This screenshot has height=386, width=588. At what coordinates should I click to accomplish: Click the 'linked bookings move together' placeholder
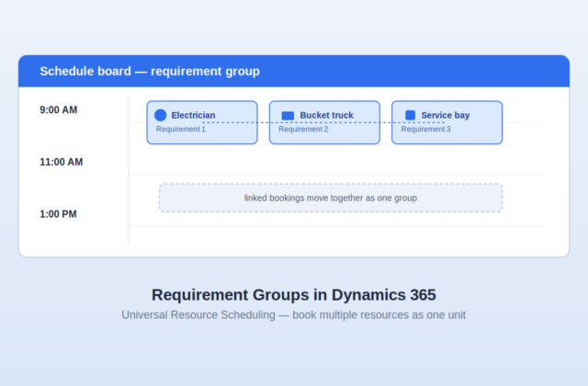pos(331,199)
